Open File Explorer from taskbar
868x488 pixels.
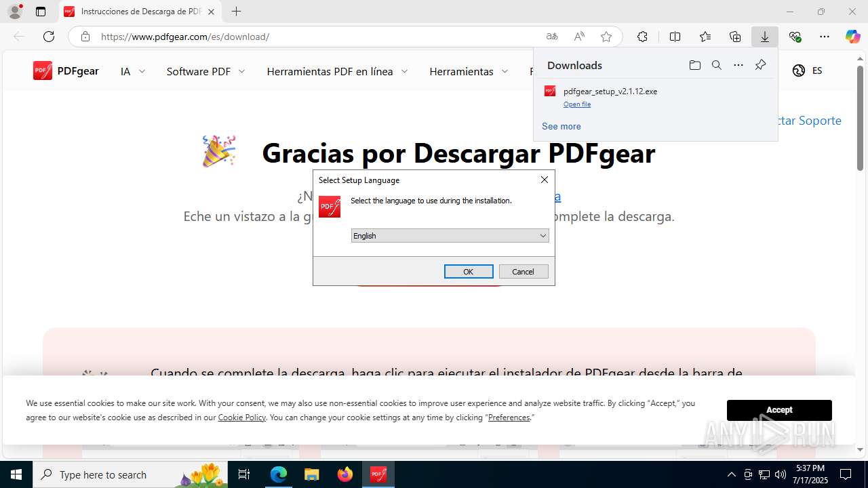click(x=311, y=474)
